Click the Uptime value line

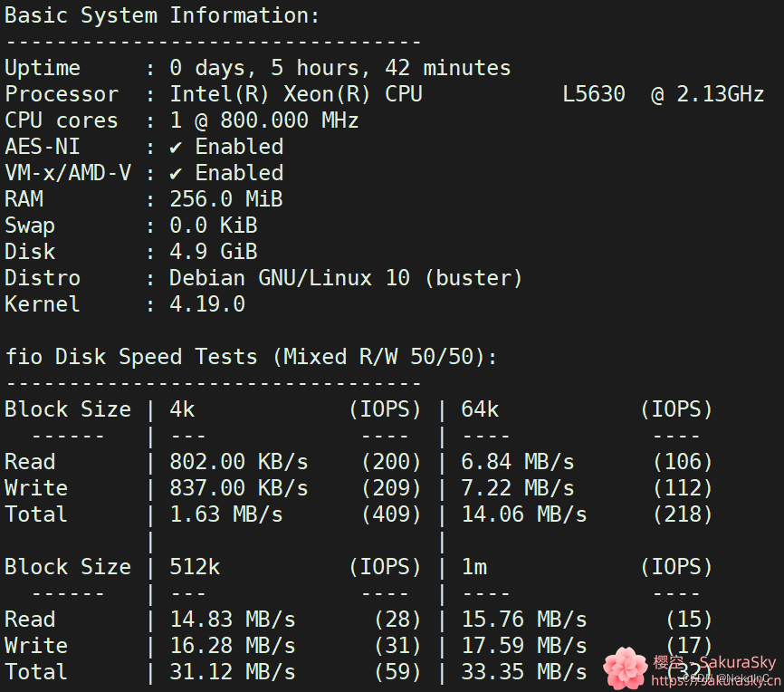[x=339, y=68]
